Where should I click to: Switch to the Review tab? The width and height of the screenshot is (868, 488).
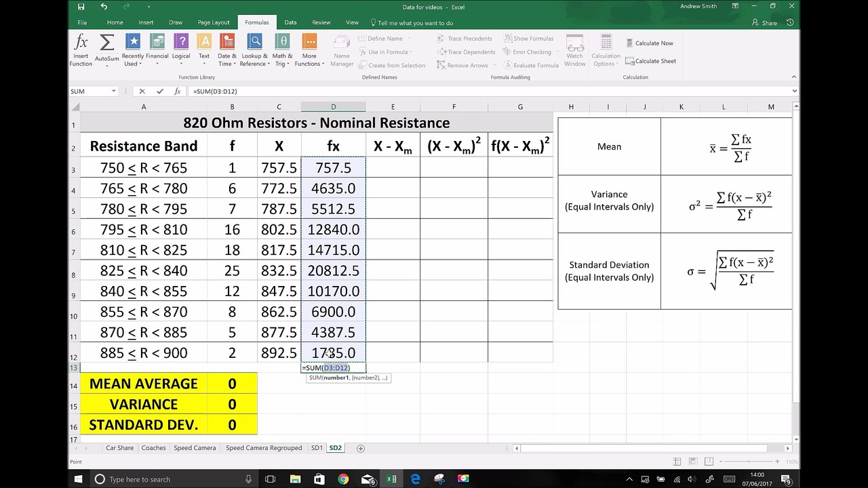[x=321, y=22]
